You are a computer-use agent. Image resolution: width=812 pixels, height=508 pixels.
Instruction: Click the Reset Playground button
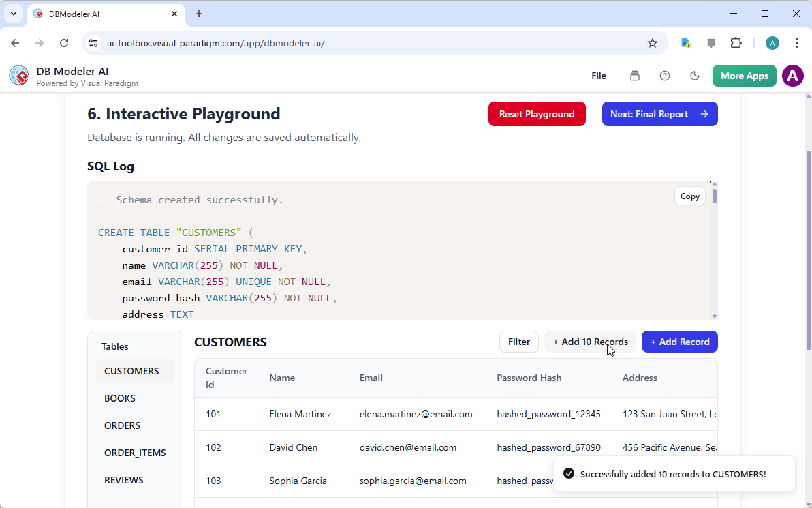537,114
